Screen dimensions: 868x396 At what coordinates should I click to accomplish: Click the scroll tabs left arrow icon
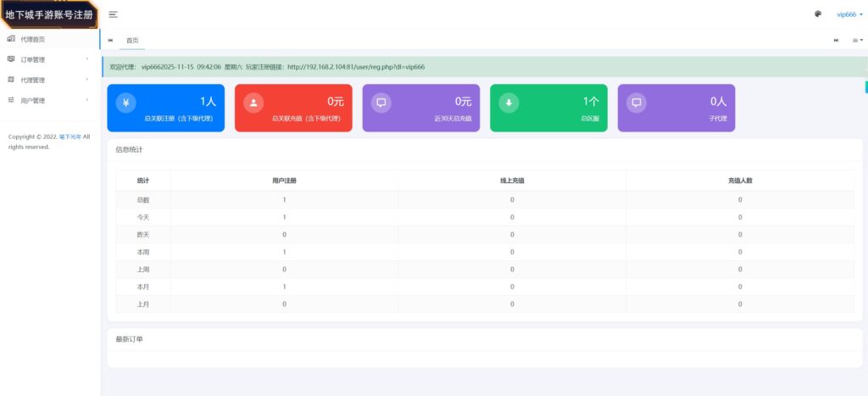click(110, 41)
